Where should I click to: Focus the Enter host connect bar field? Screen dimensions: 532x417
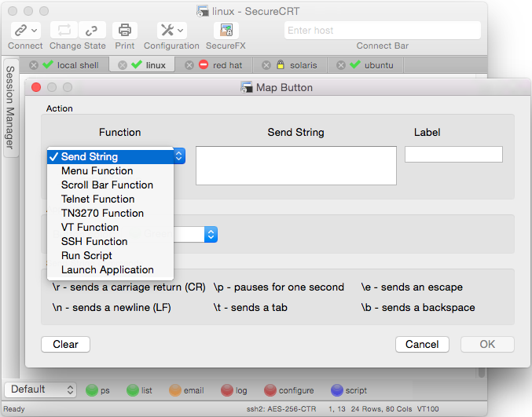click(x=383, y=31)
